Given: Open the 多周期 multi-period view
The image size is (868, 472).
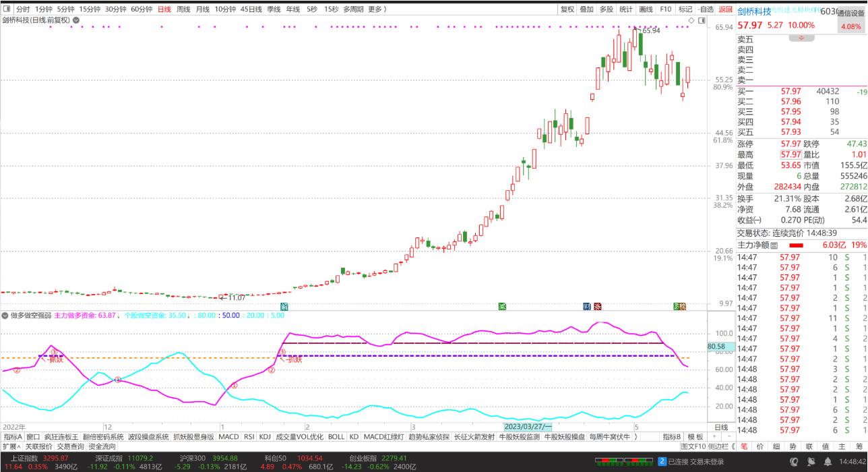Looking at the screenshot, I should pyautogui.click(x=352, y=9).
